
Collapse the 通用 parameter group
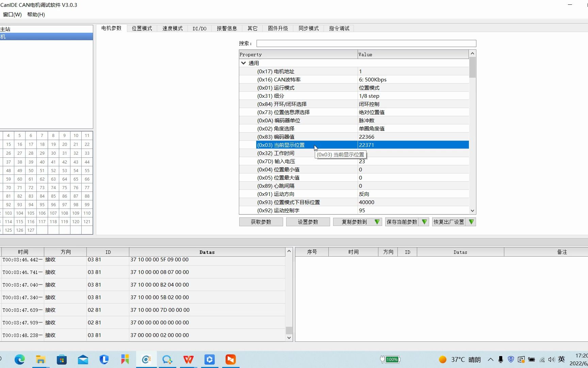[x=244, y=63]
